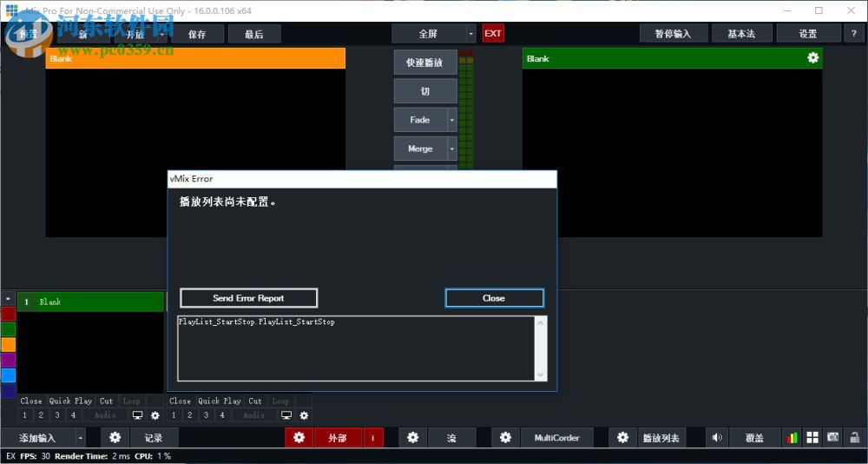
Task: Start streaming with 流 button
Action: (451, 437)
